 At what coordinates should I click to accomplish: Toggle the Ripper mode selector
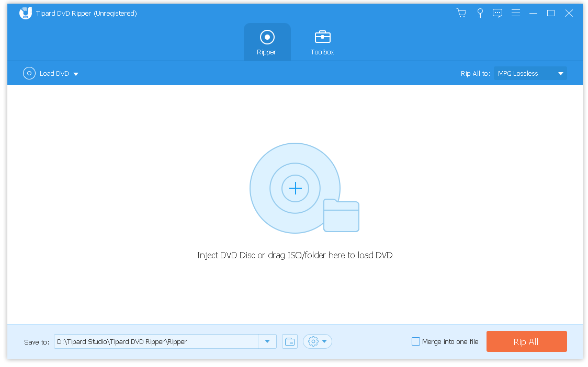pyautogui.click(x=267, y=42)
